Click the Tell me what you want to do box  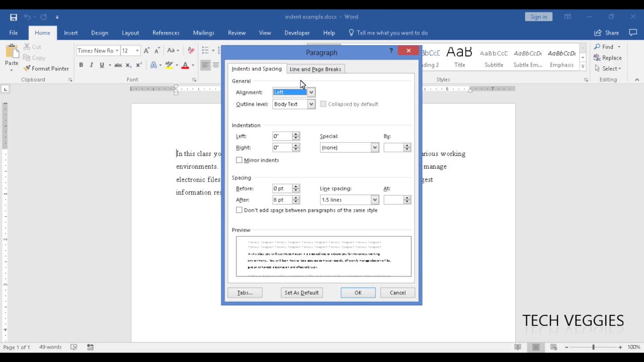click(x=387, y=33)
